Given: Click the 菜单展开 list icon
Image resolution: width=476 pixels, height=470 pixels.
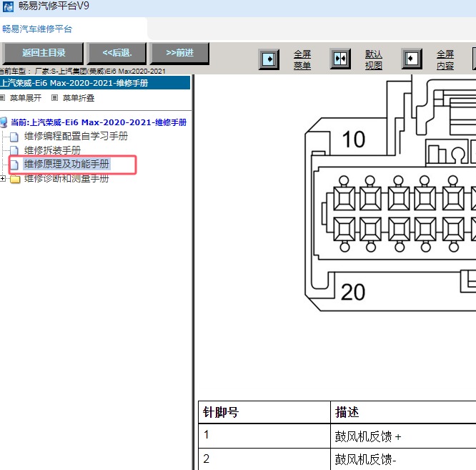Looking at the screenshot, I should point(2,98).
